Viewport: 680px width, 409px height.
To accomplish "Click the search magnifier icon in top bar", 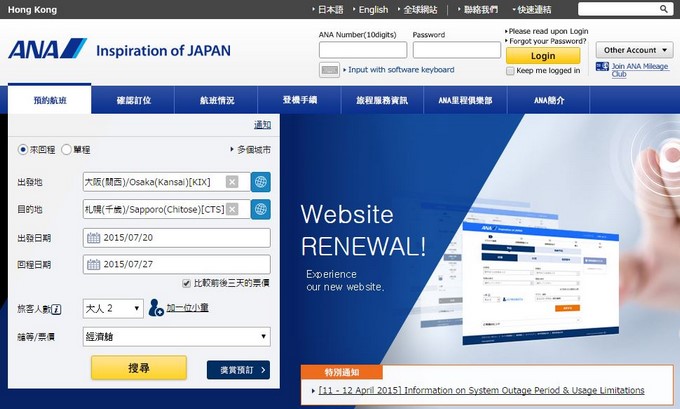I will click(664, 9).
